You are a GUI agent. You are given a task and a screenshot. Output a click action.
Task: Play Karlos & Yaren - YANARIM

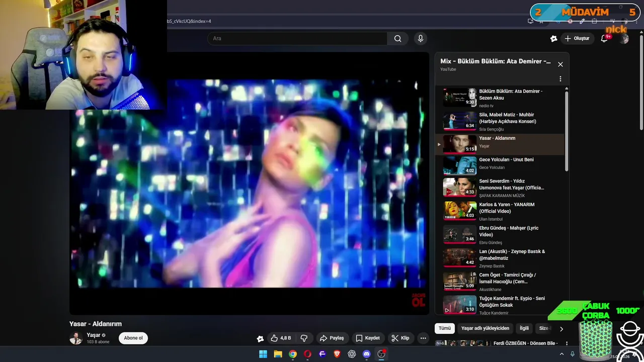click(x=499, y=211)
